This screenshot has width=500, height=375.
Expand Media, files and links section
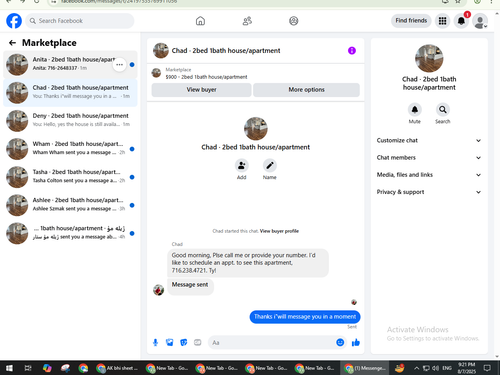[x=429, y=175]
